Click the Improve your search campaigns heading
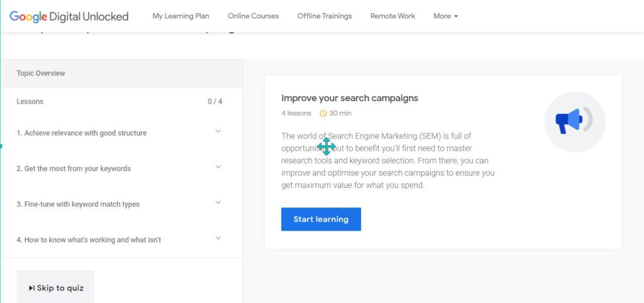This screenshot has width=644, height=303. coord(350,98)
